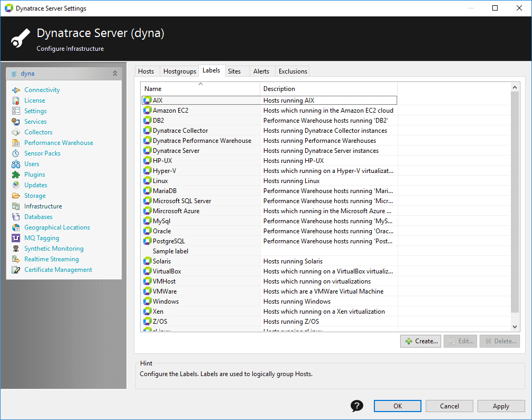Image resolution: width=532 pixels, height=420 pixels.
Task: Click the Delete... button
Action: pos(500,341)
